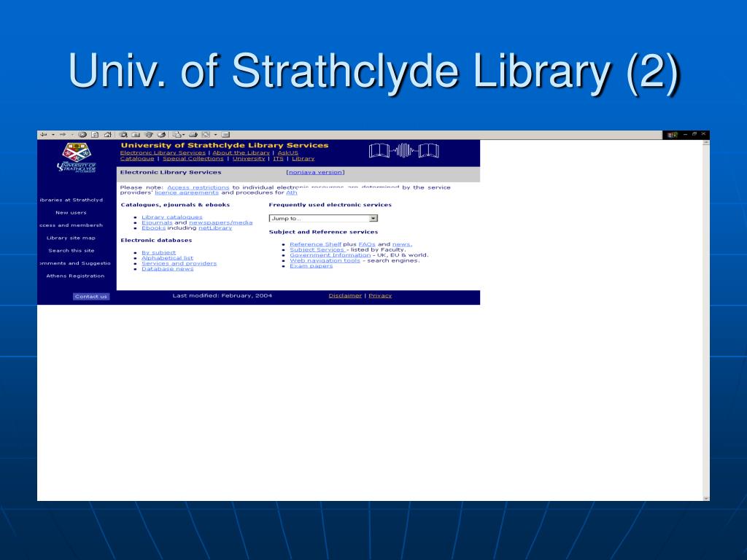Screen dimensions: 747x560
Task: Open the 'Exam papers' link
Action: point(311,265)
